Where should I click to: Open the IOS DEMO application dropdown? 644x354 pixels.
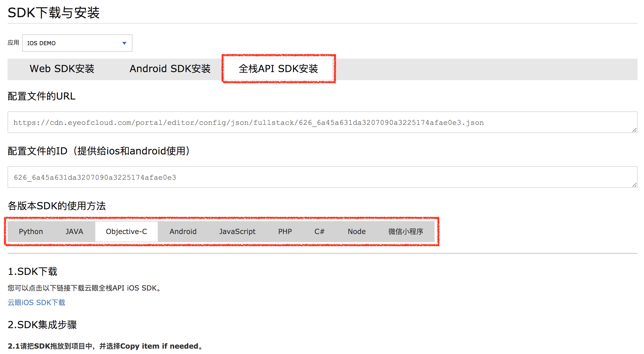77,43
